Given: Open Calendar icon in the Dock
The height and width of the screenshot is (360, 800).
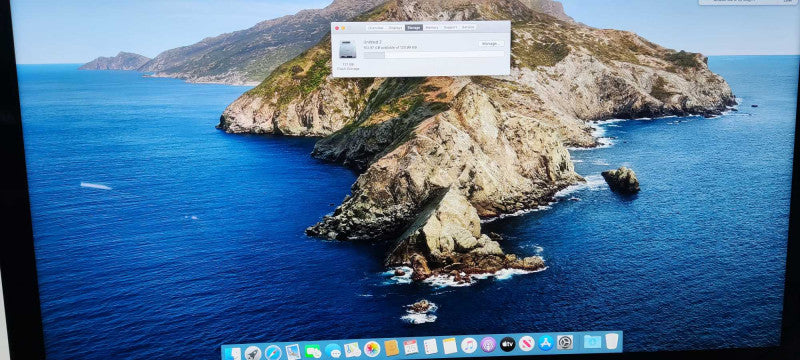Looking at the screenshot, I should [x=411, y=347].
